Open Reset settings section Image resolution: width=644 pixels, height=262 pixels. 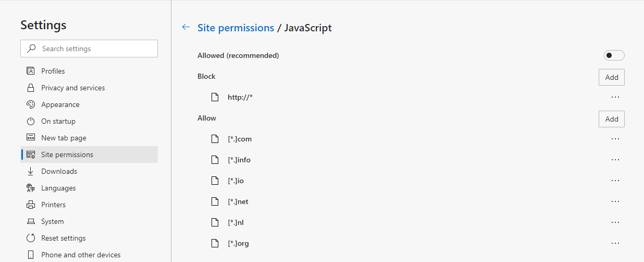(64, 238)
